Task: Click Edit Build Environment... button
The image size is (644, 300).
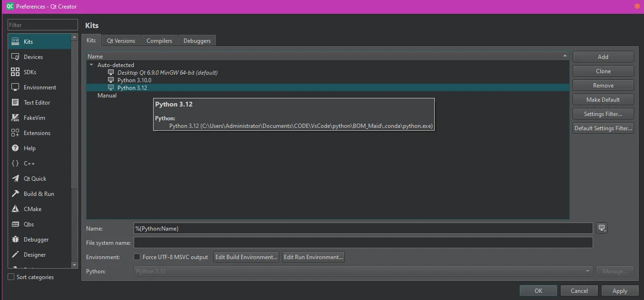Action: [246, 257]
